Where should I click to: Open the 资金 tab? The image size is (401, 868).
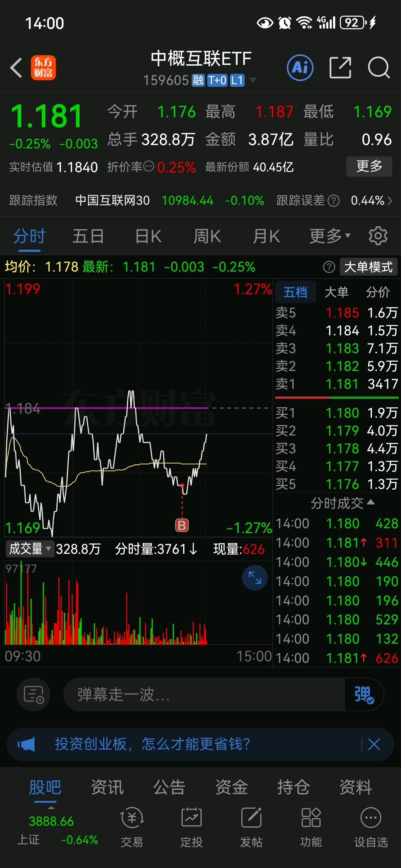(231, 787)
